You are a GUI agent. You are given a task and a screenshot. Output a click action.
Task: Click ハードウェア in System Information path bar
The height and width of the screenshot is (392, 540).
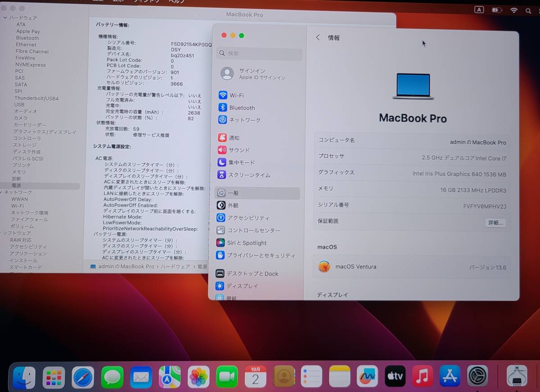click(175, 267)
